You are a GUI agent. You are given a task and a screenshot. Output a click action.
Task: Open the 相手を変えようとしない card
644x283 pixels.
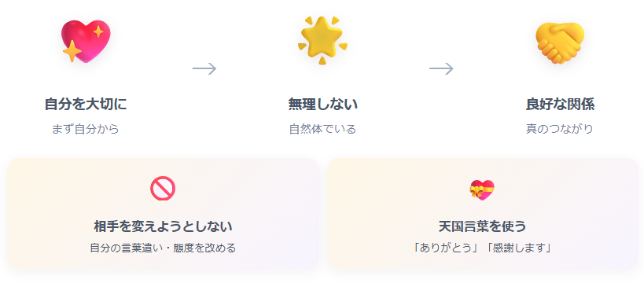pos(163,214)
